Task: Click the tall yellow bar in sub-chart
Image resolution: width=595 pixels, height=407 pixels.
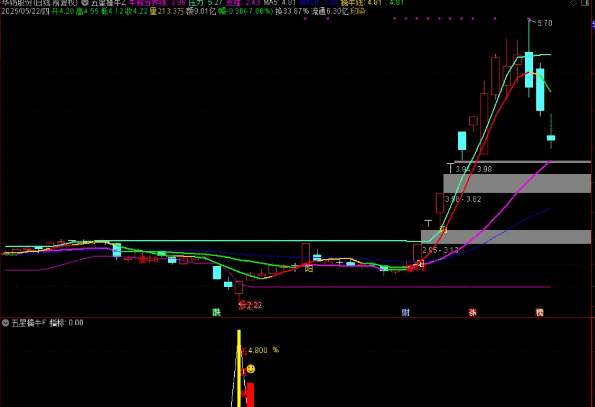Action: (x=239, y=368)
